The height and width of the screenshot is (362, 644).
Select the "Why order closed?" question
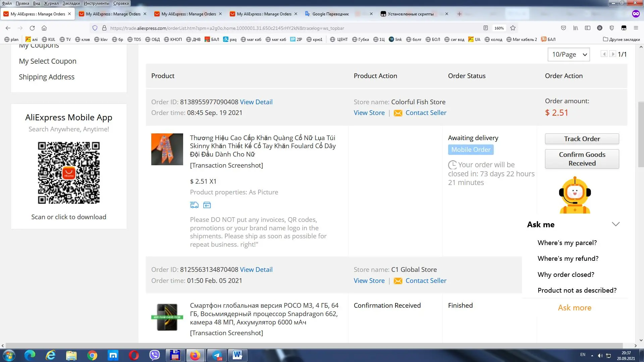click(x=566, y=275)
